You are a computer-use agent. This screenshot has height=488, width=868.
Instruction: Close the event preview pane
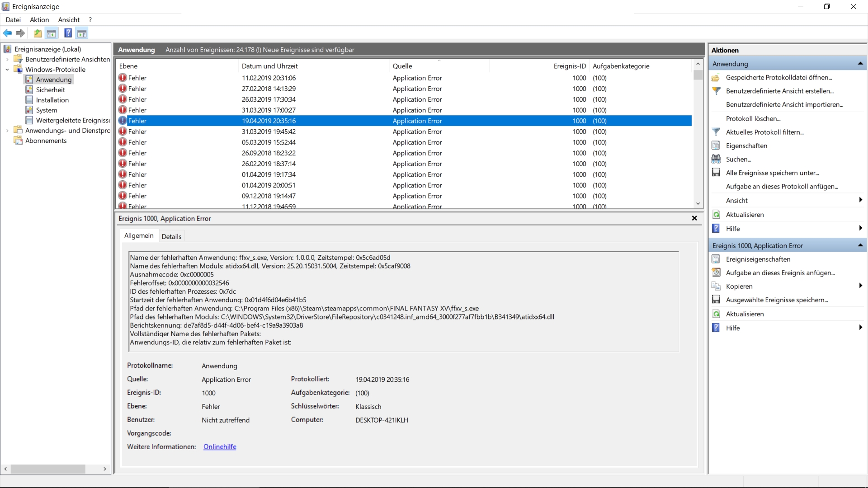694,218
